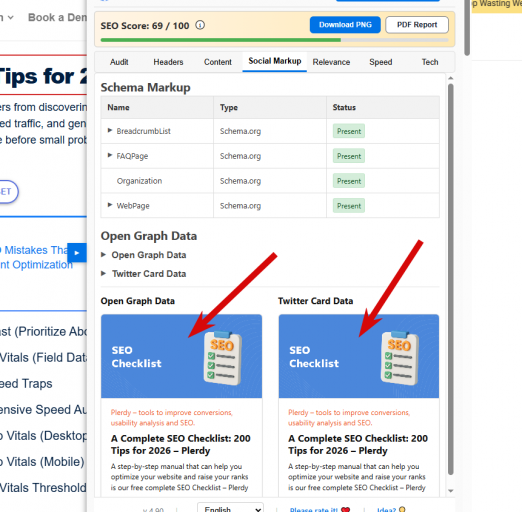This screenshot has width=522, height=512.
Task: Click the Present status badge for BreadcrumbList
Action: [x=349, y=131]
